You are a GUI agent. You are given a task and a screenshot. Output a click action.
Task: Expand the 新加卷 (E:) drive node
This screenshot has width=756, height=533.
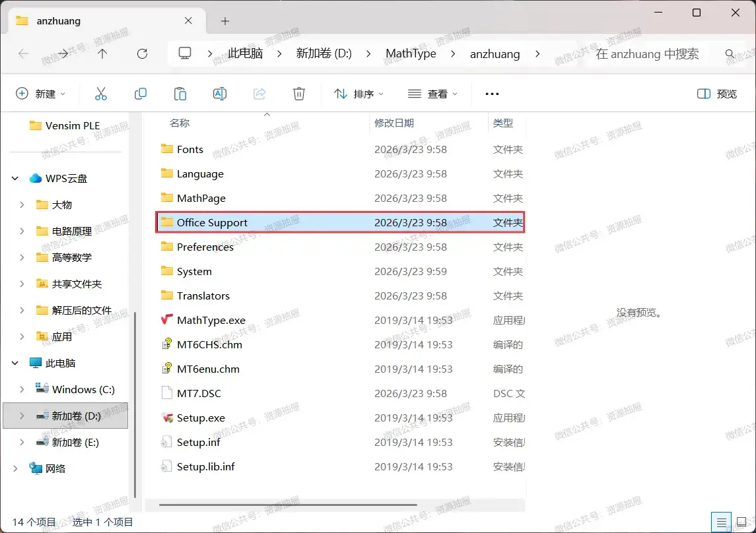[22, 442]
